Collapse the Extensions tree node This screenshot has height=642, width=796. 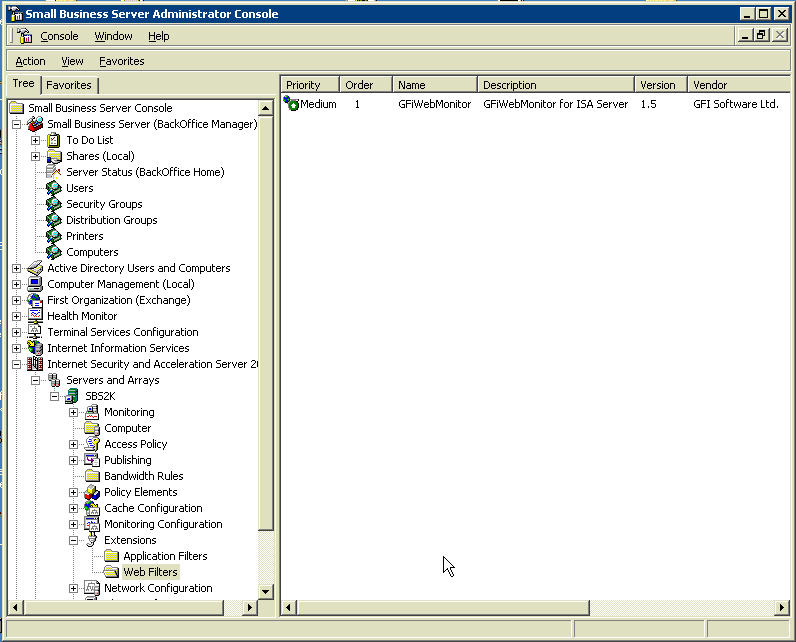[x=74, y=540]
